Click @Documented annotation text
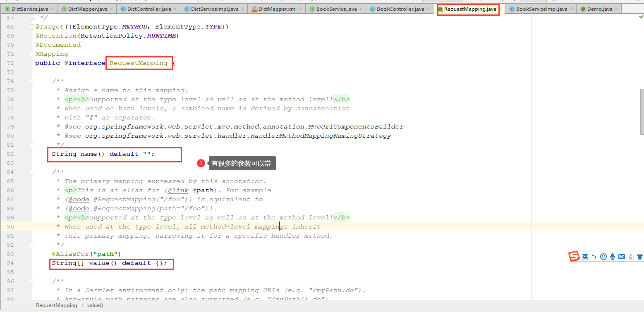Image resolution: width=644 pixels, height=312 pixels. [58, 45]
